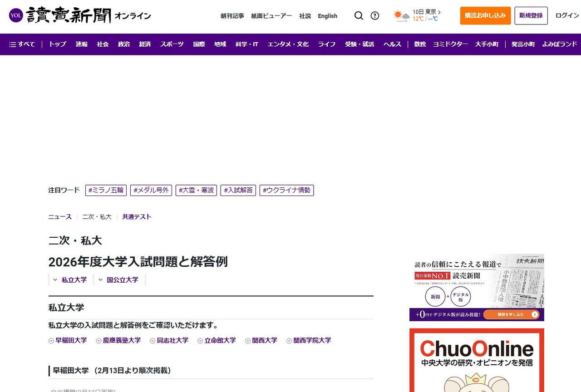Click the list icon beside すべて
Image resolution: width=581 pixels, height=392 pixels.
pos(13,44)
